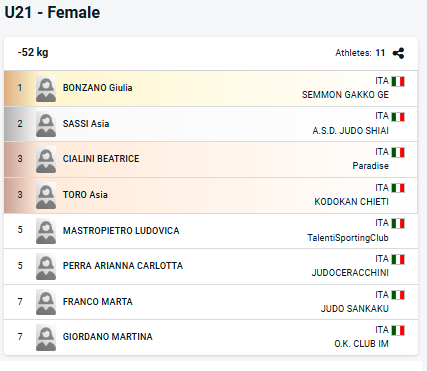This screenshot has height=371, width=427.
Task: Click the JUDO SANKAKU club text
Action: coord(355,309)
